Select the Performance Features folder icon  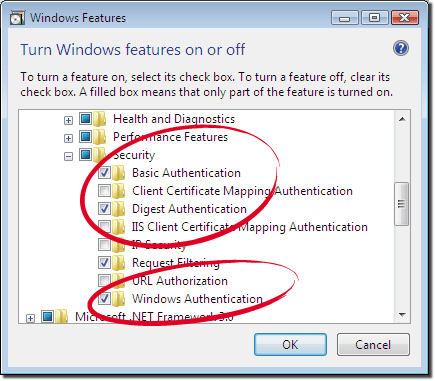pos(99,137)
